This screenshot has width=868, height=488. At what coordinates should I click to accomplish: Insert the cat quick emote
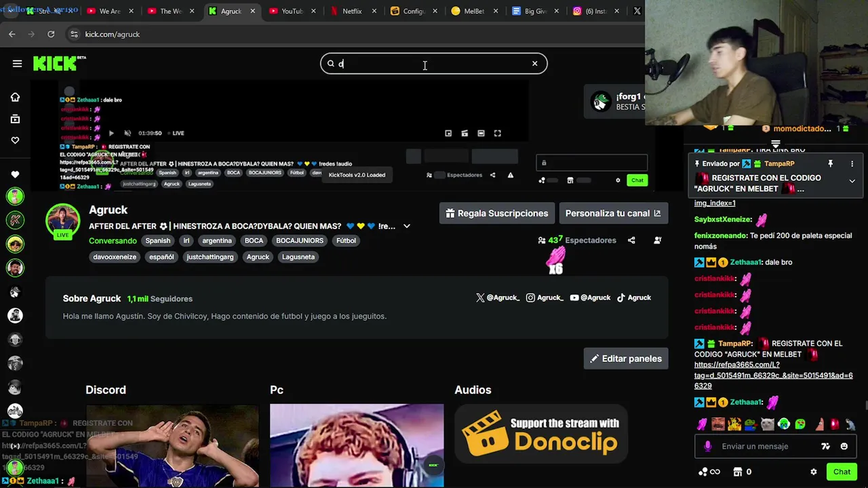pyautogui.click(x=768, y=424)
